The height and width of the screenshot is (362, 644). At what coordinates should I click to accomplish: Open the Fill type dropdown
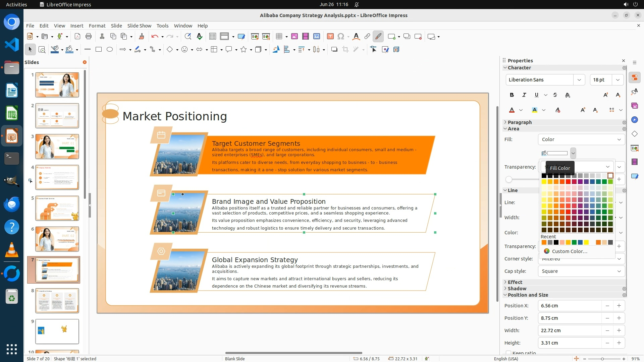tap(581, 139)
